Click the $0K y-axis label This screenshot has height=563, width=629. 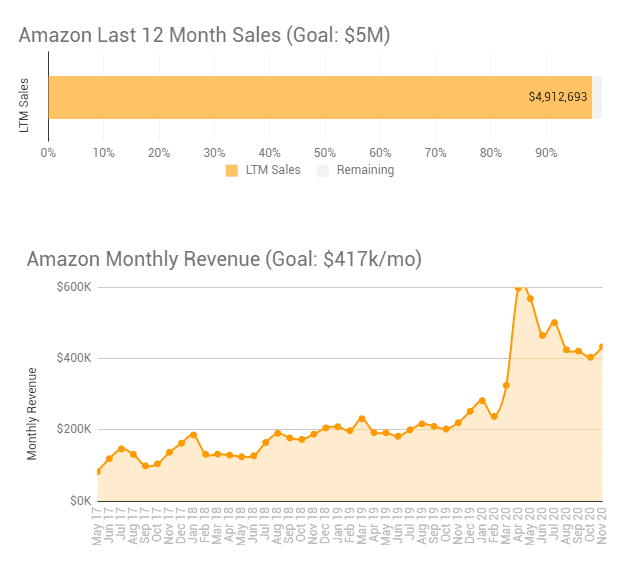[x=81, y=500]
